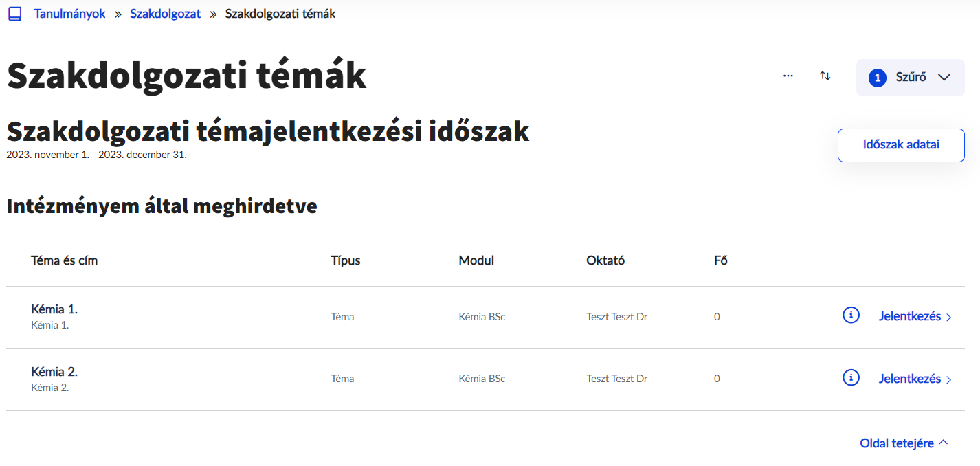Click the chevron arrow in the Kémia 1. row
980x466 pixels.
pyautogui.click(x=949, y=318)
